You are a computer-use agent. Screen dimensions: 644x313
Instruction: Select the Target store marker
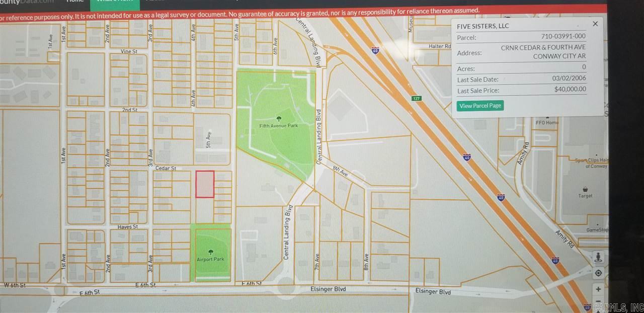tap(585, 190)
